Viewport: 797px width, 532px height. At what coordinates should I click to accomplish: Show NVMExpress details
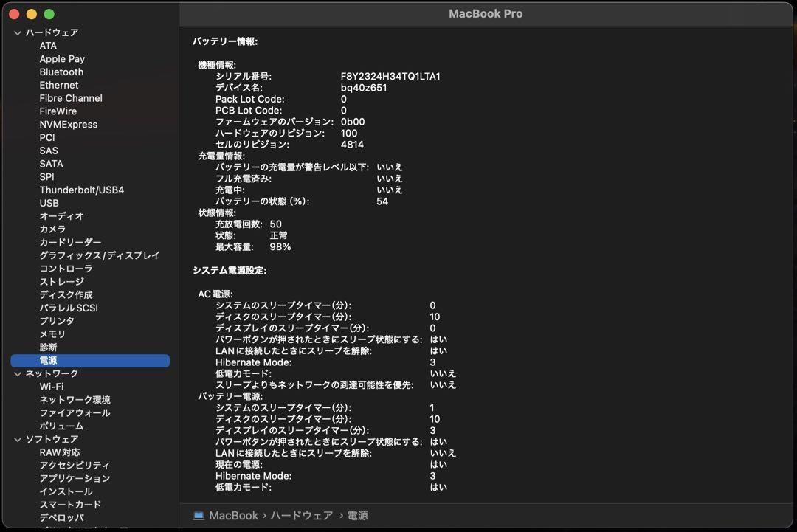pos(68,125)
